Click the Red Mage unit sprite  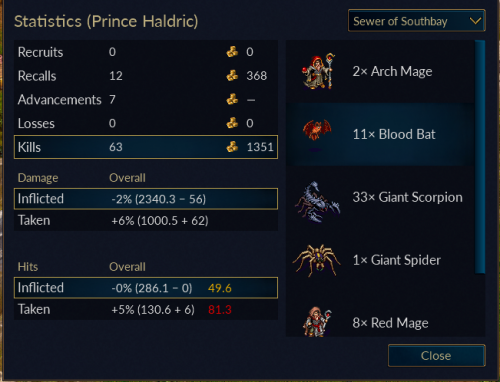(x=317, y=322)
